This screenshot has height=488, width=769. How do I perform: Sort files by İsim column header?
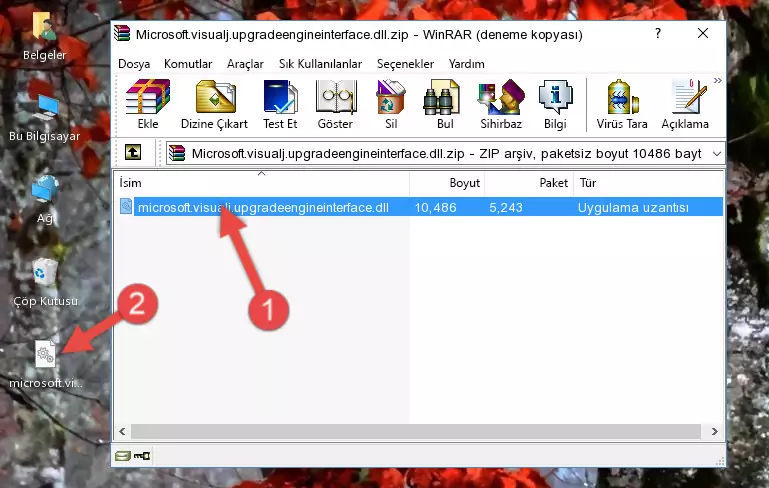[x=262, y=183]
